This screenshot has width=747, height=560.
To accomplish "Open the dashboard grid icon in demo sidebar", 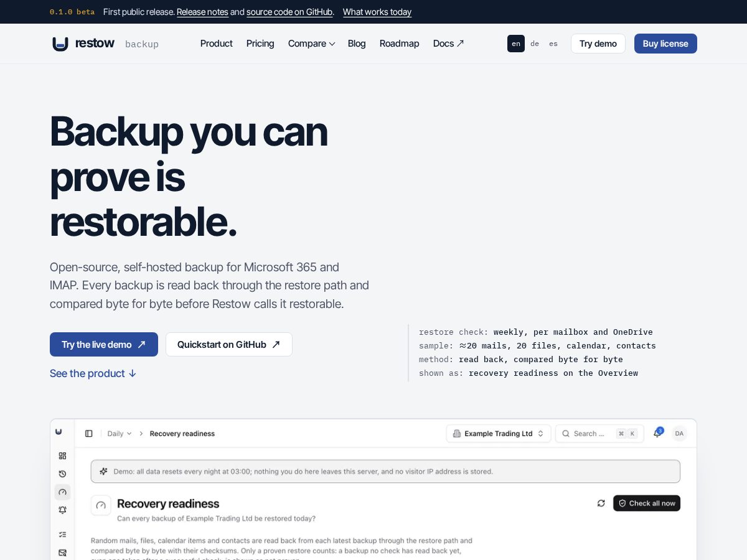I will point(62,456).
